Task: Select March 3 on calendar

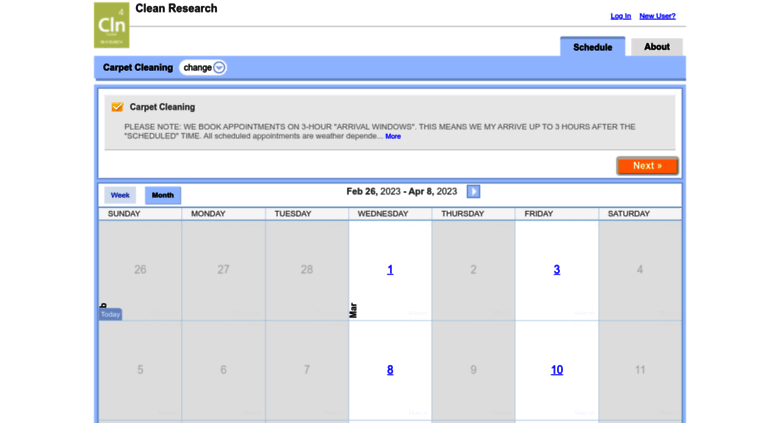Action: [x=556, y=270]
